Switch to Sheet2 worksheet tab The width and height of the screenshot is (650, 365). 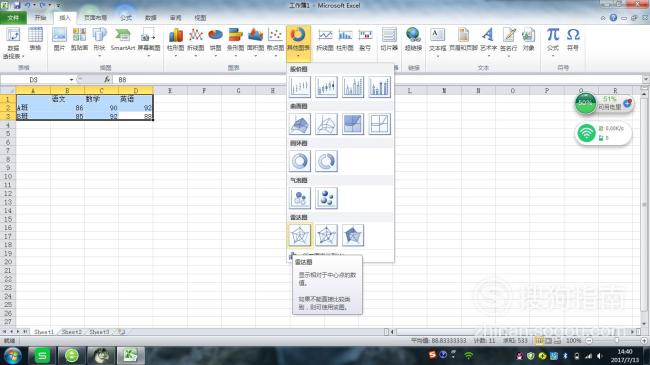tap(72, 332)
